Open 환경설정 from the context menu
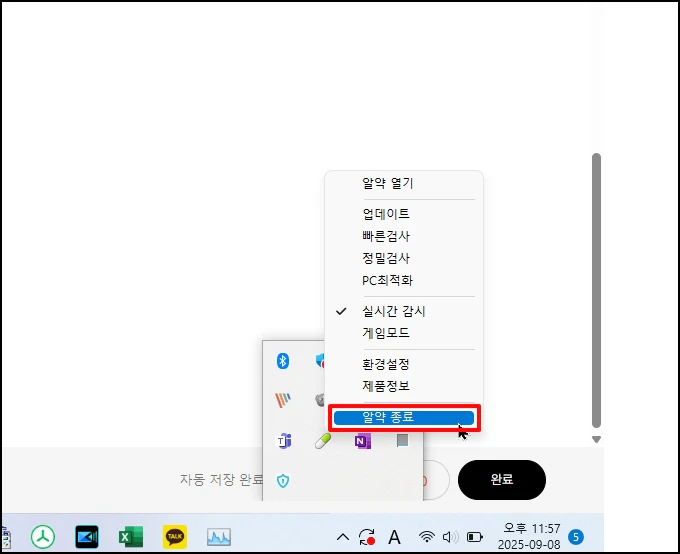680x554 pixels. pyautogui.click(x=404, y=364)
